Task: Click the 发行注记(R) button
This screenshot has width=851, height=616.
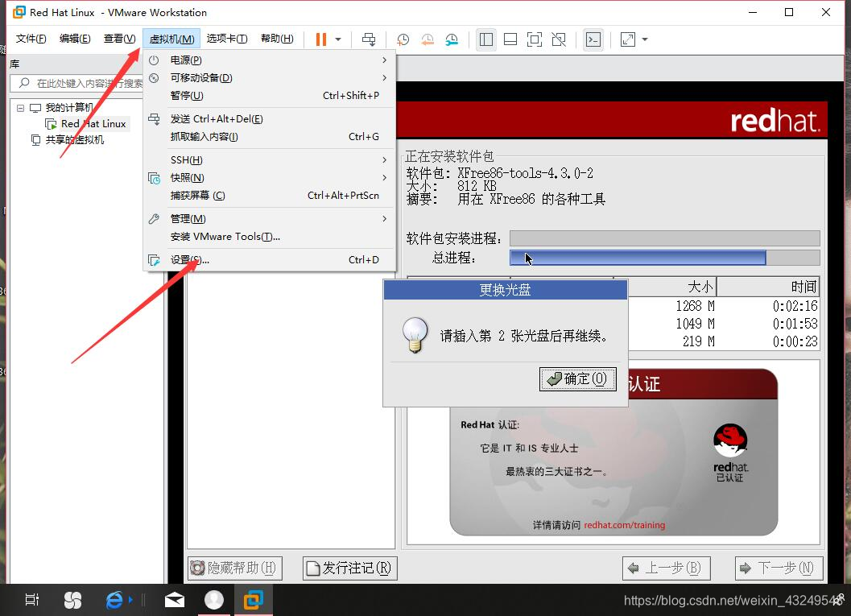Action: click(x=350, y=568)
